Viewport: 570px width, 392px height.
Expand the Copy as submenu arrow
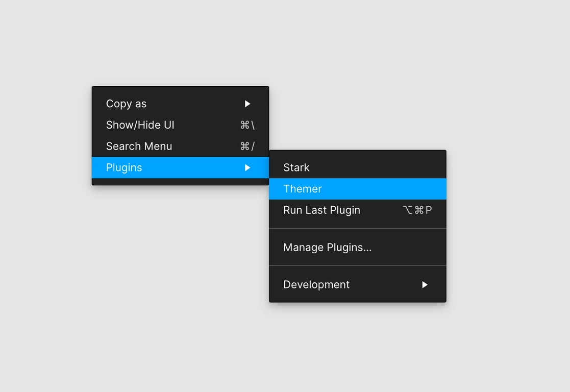(x=247, y=104)
